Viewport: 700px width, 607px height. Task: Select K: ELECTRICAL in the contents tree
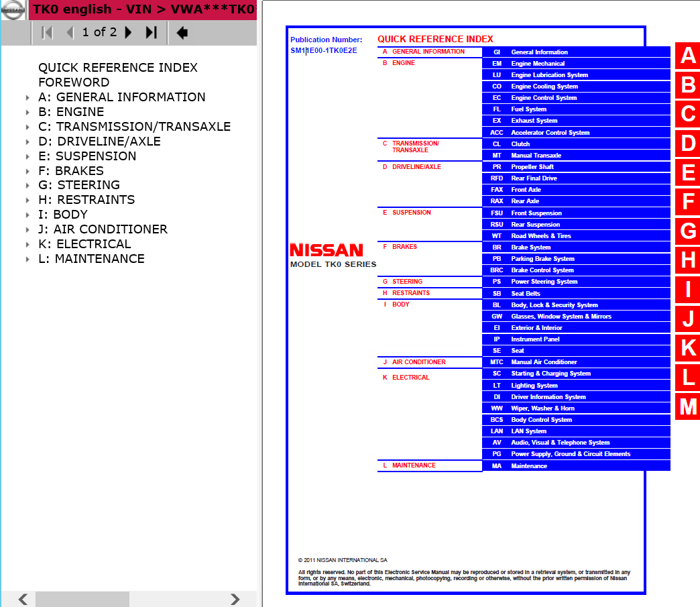85,244
